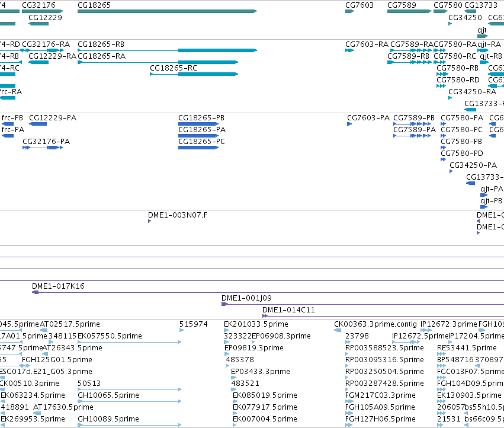Click the CG7580-RD transcript label
This screenshot has width=504, height=428.
pos(458,79)
